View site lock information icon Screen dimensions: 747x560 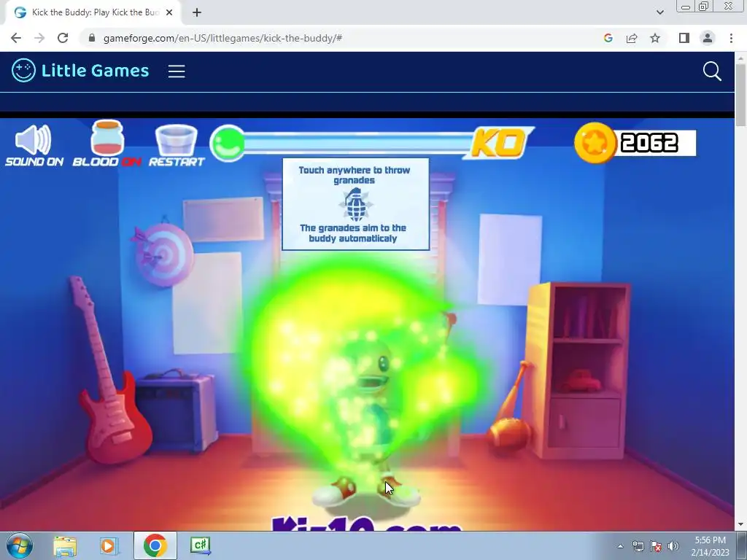coord(91,38)
